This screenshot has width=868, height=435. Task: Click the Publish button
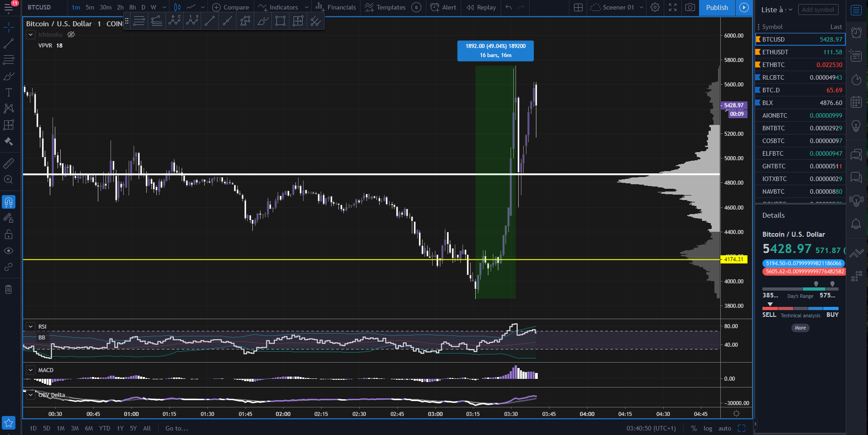coord(717,7)
